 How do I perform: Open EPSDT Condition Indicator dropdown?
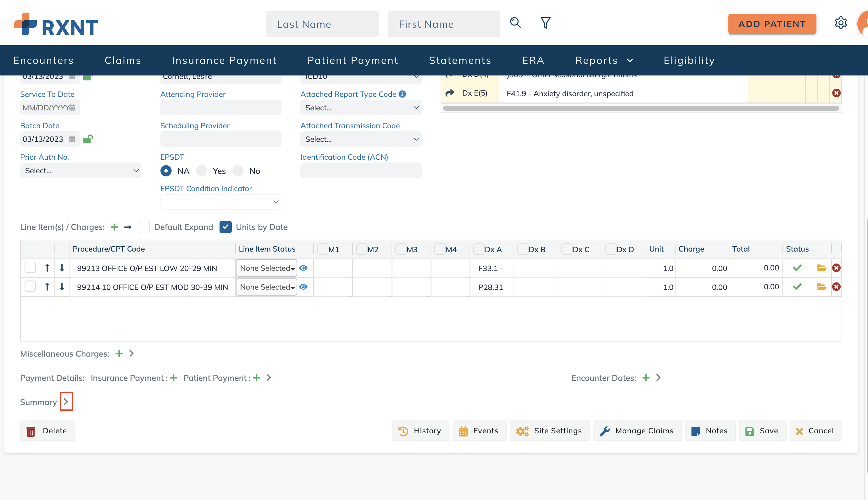pyautogui.click(x=220, y=202)
